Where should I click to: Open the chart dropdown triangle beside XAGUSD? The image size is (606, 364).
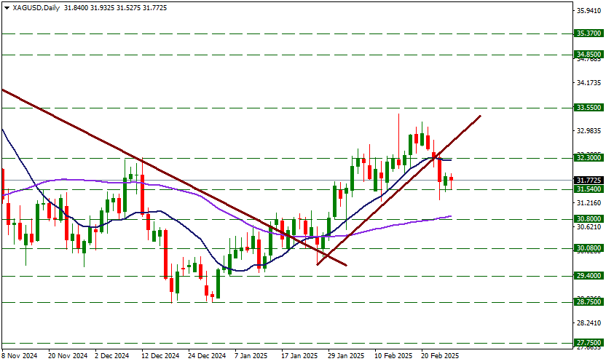(7, 8)
